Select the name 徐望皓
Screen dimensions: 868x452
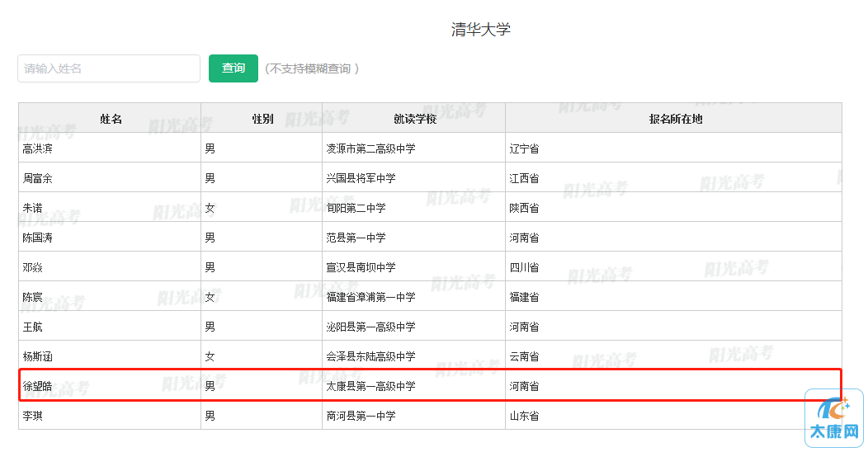(38, 386)
